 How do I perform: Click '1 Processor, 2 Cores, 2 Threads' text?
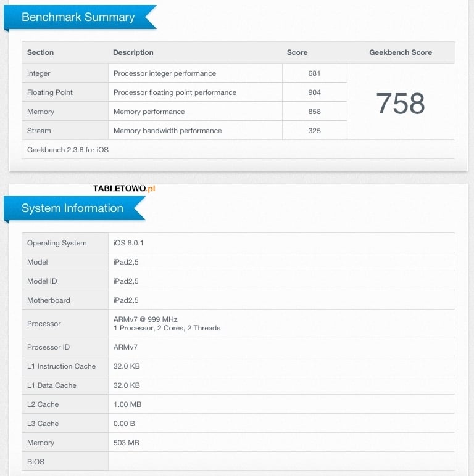(x=167, y=328)
